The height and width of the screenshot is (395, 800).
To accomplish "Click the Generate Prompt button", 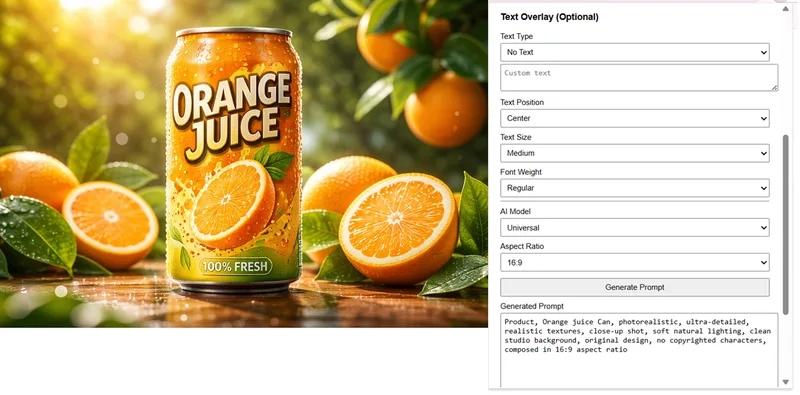I will coord(635,287).
